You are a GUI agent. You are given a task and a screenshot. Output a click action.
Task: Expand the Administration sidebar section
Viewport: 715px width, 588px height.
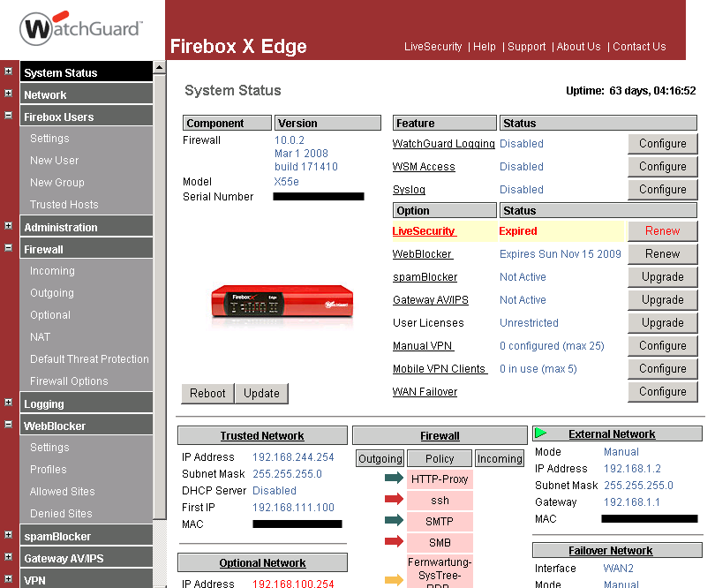[x=7, y=226]
